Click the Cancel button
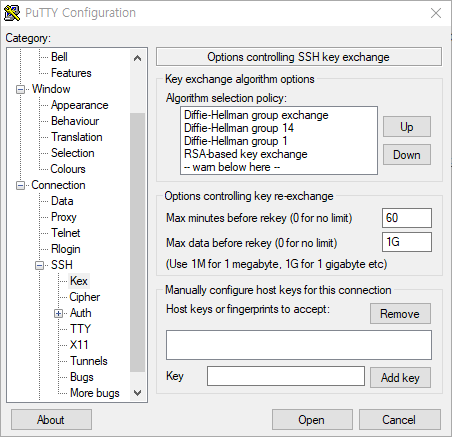The image size is (452, 437). (400, 420)
